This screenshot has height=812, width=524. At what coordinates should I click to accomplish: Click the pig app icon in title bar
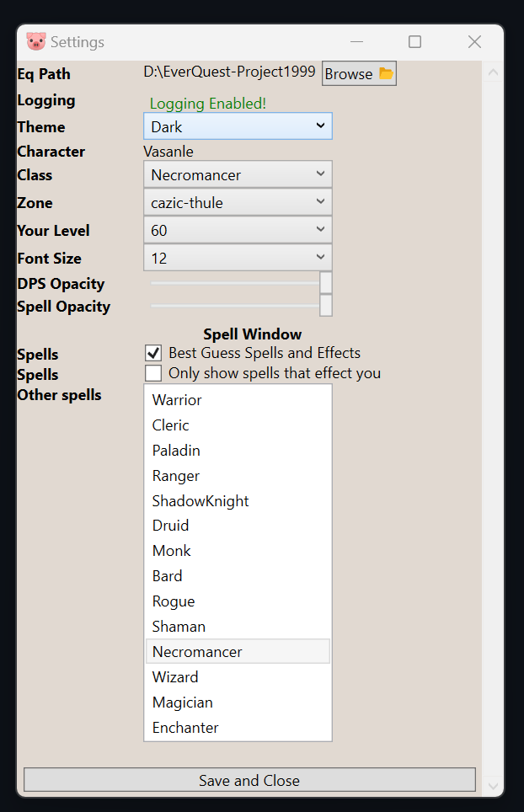35,41
